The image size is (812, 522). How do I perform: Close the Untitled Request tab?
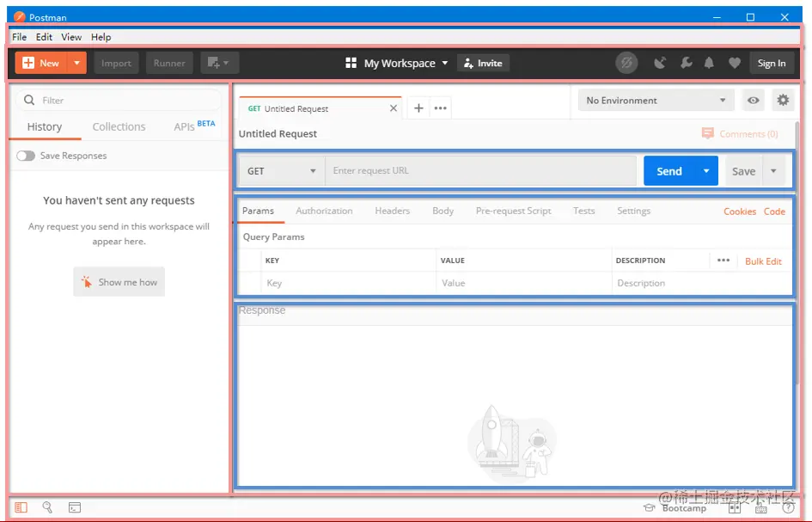click(x=394, y=108)
